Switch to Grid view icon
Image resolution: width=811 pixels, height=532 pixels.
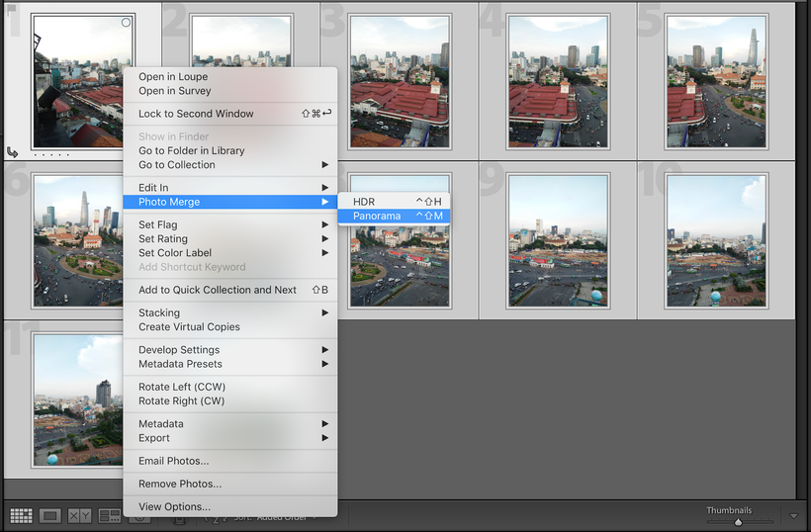pos(21,516)
